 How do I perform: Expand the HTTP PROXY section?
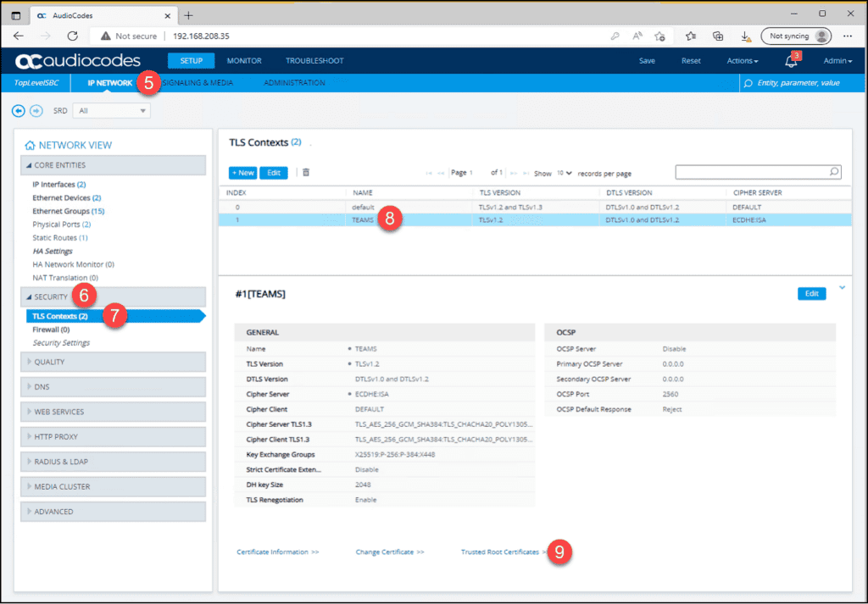coord(113,436)
